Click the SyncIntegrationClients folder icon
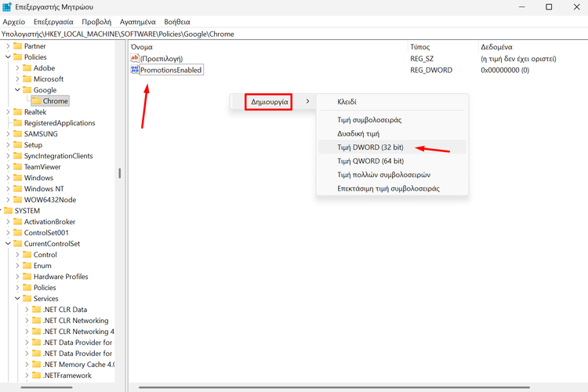Screen dimensions: 588x392 coord(17,156)
